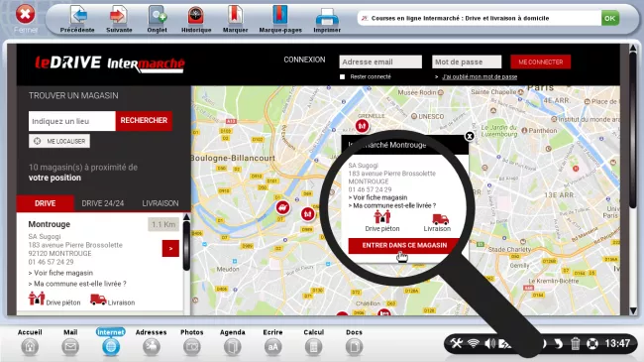Print the page with the Imprimer icon
This screenshot has height=362, width=644.
327,17
